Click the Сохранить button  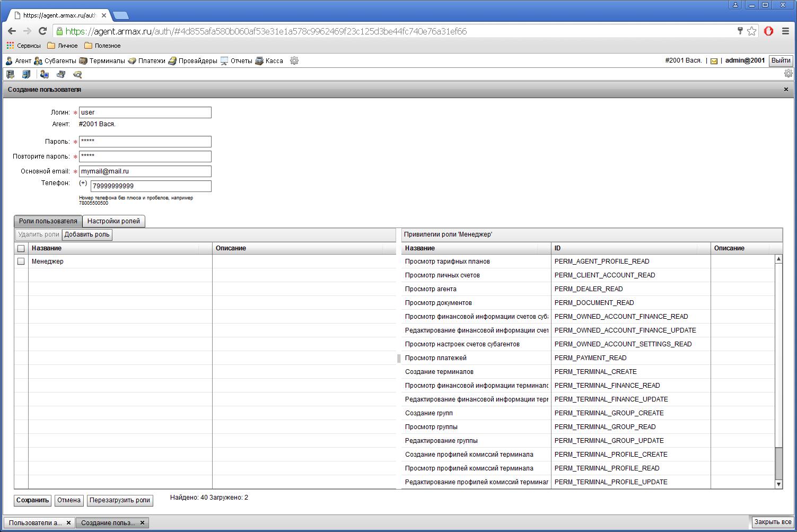click(x=32, y=500)
